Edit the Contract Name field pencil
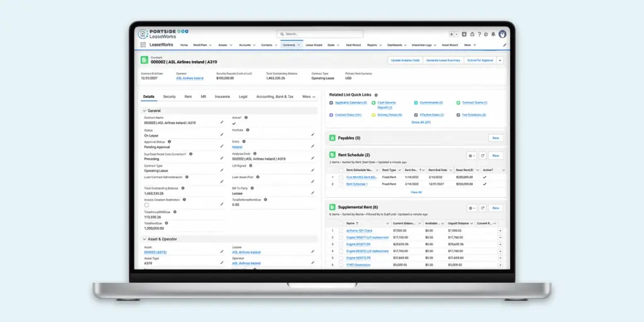This screenshot has width=644, height=322. tap(222, 122)
